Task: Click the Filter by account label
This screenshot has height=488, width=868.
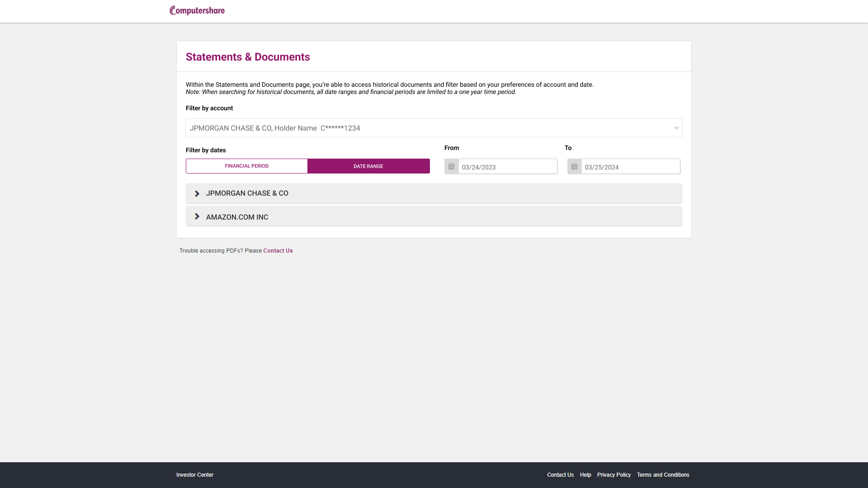Action: click(x=209, y=108)
